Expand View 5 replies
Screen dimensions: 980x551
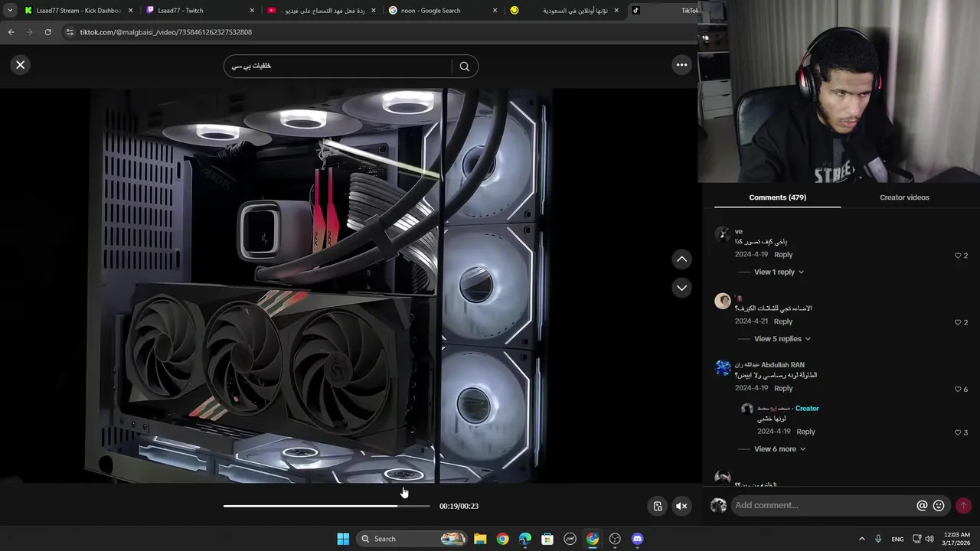pyautogui.click(x=782, y=339)
